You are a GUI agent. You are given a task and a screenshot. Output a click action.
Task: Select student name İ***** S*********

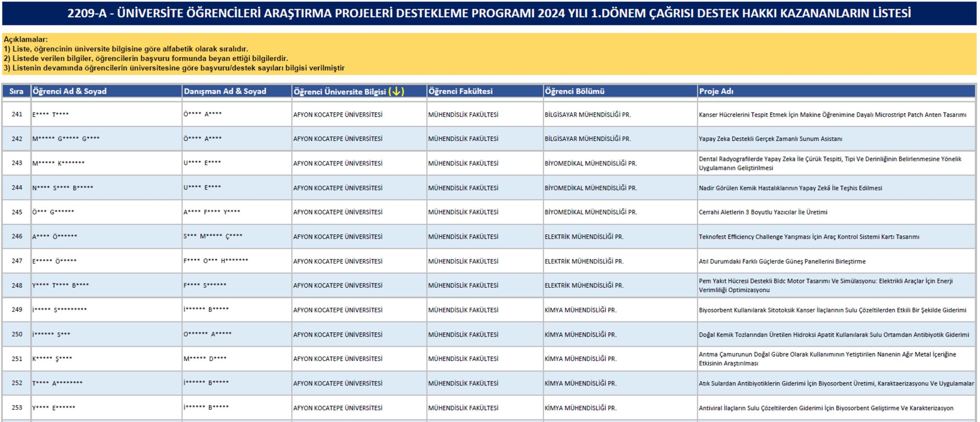click(x=60, y=310)
